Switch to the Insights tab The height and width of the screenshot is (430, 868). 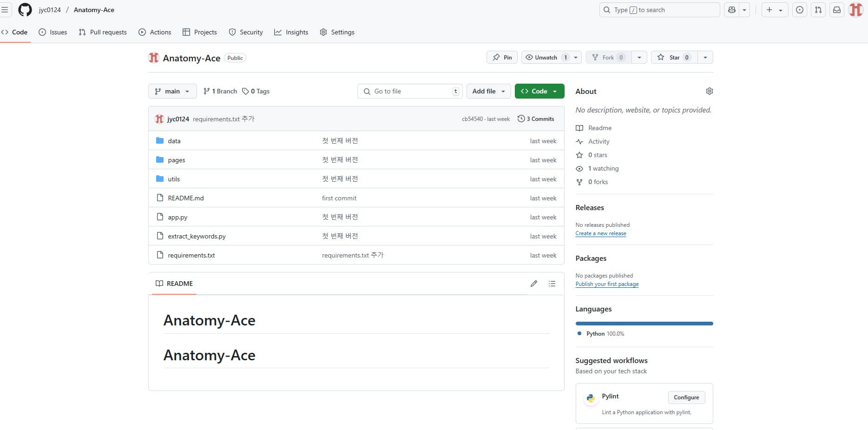(x=291, y=32)
